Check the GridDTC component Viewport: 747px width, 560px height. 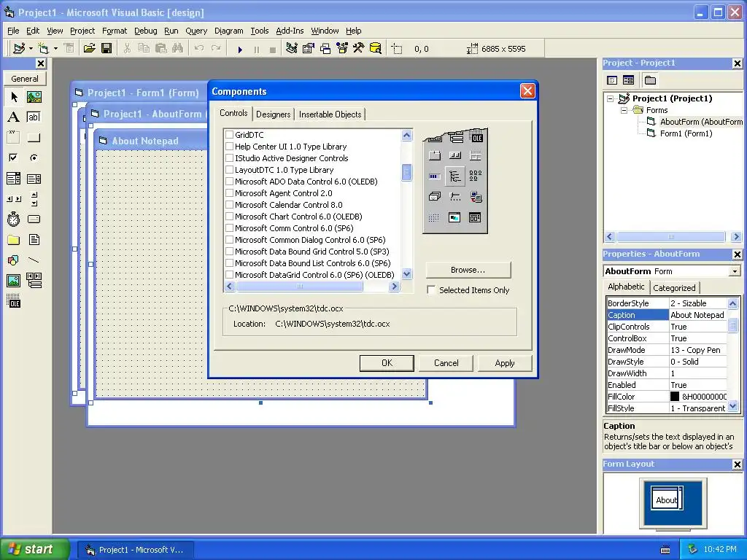point(229,135)
